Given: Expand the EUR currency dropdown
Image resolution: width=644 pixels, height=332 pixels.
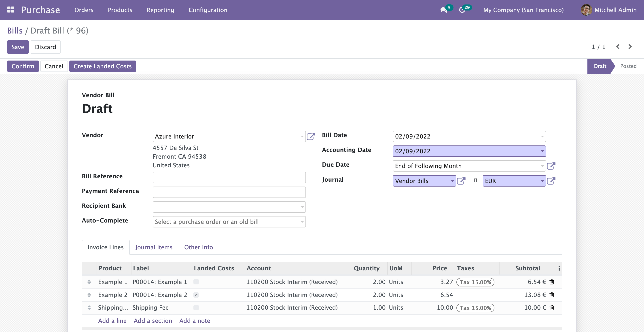Looking at the screenshot, I should [x=542, y=181].
